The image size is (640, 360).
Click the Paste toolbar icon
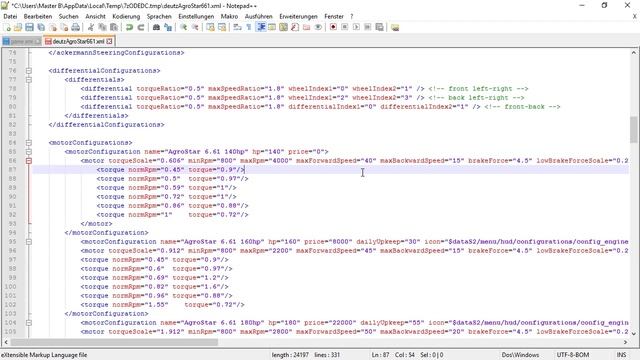click(114, 27)
